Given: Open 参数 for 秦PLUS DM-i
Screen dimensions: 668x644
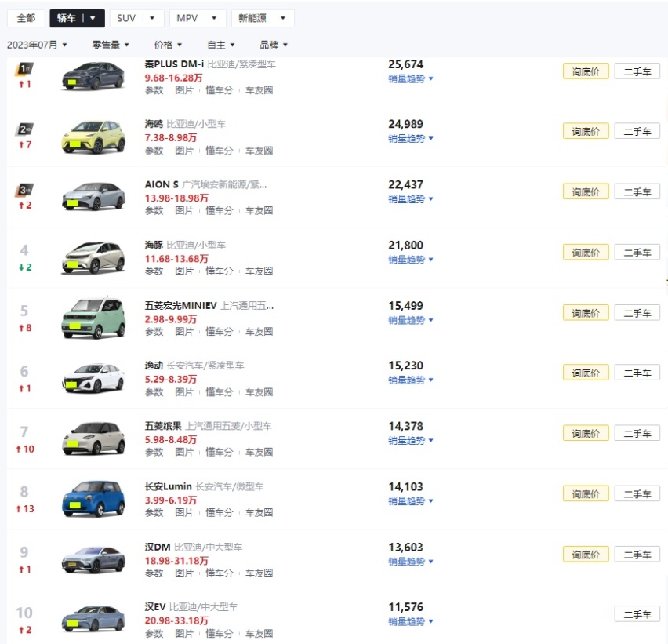Looking at the screenshot, I should point(154,90).
